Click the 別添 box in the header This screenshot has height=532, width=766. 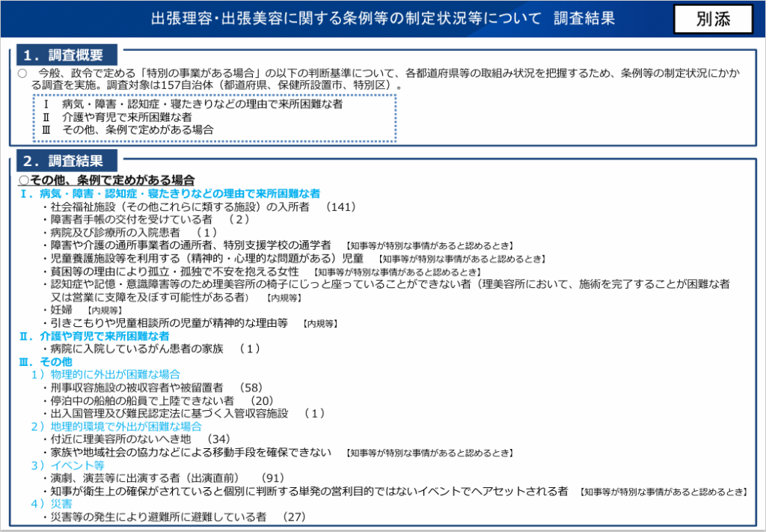coord(712,19)
